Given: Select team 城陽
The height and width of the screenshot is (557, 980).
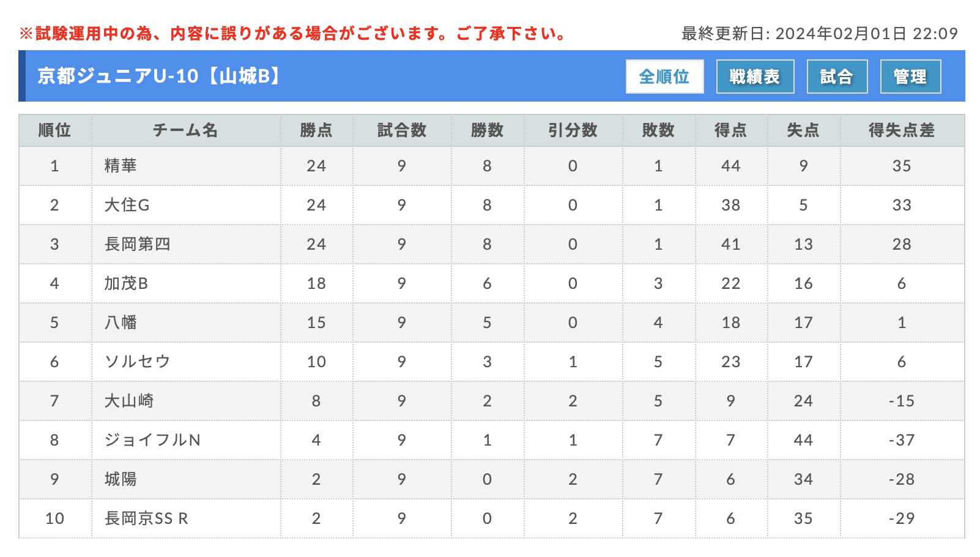Looking at the screenshot, I should click(x=121, y=479).
